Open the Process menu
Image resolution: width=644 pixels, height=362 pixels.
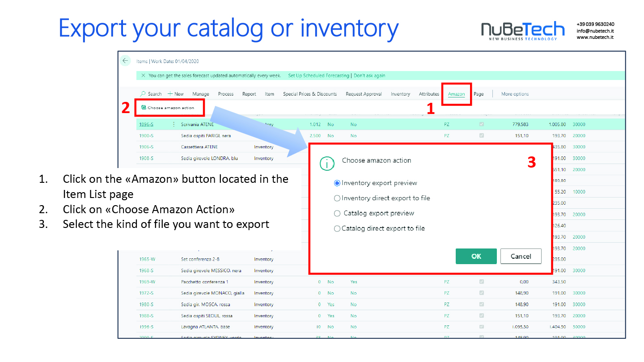(x=226, y=94)
